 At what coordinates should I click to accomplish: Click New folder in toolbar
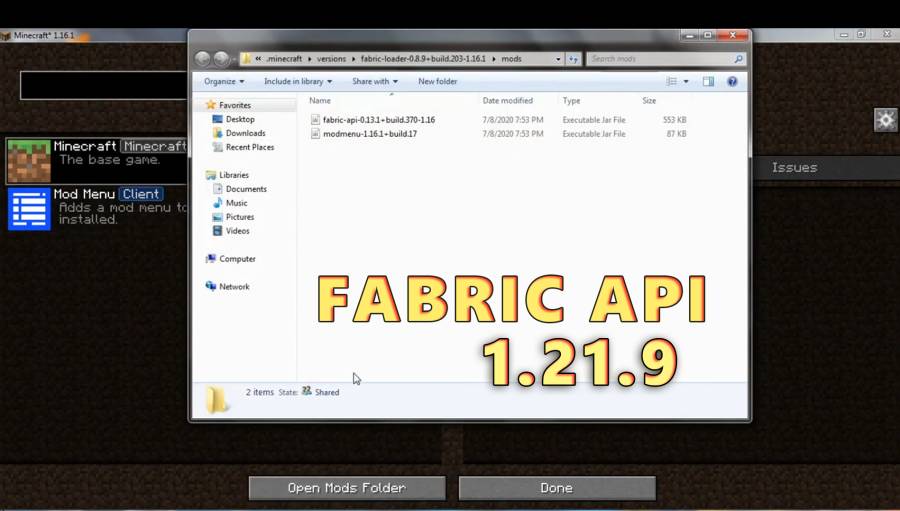pyautogui.click(x=437, y=82)
